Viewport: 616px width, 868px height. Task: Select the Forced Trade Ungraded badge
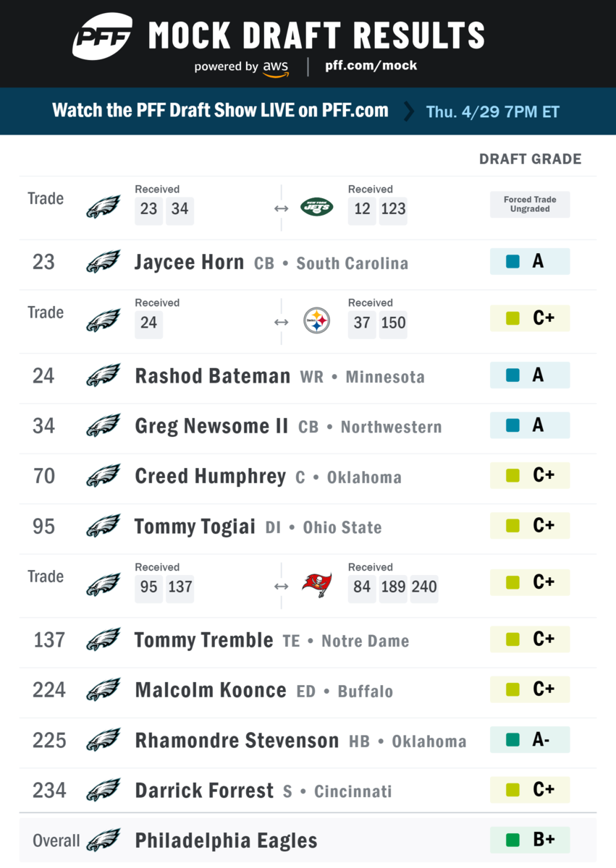pyautogui.click(x=530, y=205)
